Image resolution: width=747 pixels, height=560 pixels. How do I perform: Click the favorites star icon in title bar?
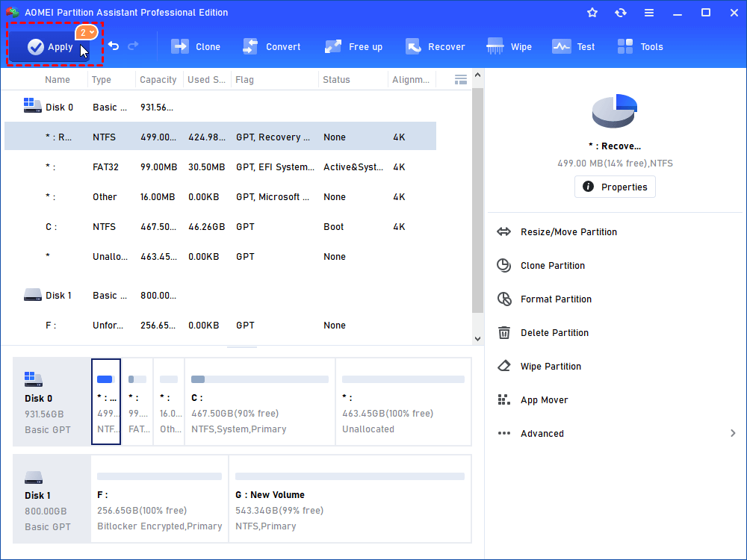pyautogui.click(x=592, y=13)
